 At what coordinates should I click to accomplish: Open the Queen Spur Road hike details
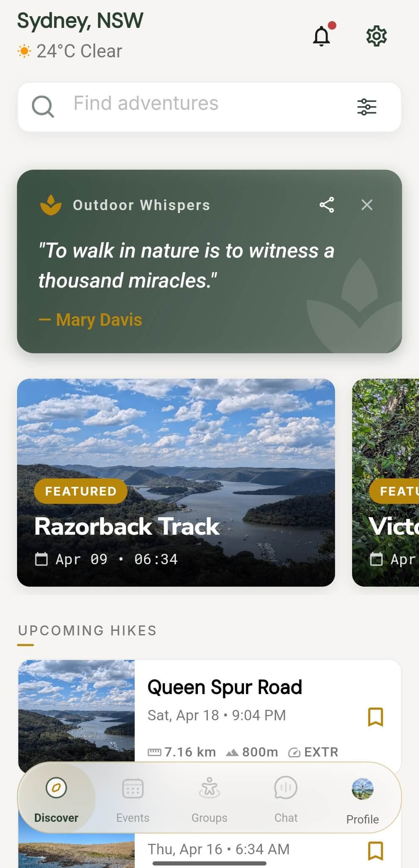[224, 687]
